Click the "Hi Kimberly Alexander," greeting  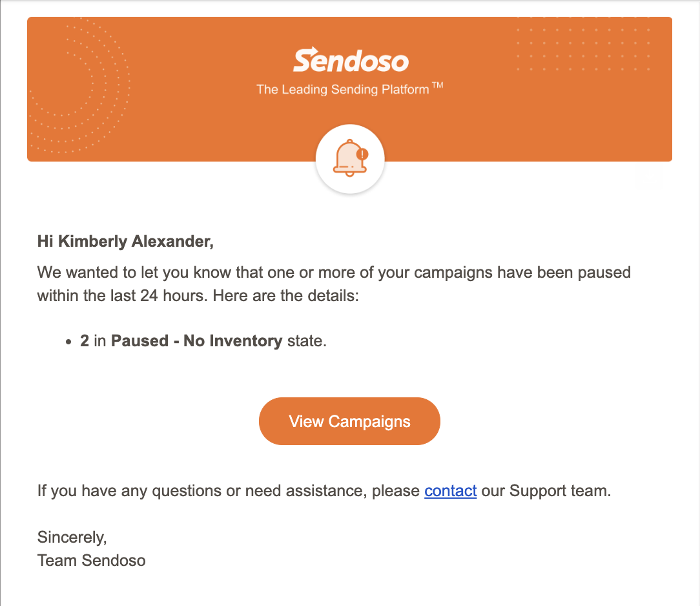125,241
